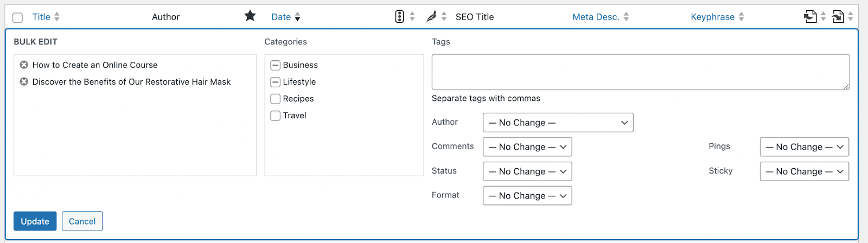
Task: Check the Travel category
Action: click(x=276, y=116)
